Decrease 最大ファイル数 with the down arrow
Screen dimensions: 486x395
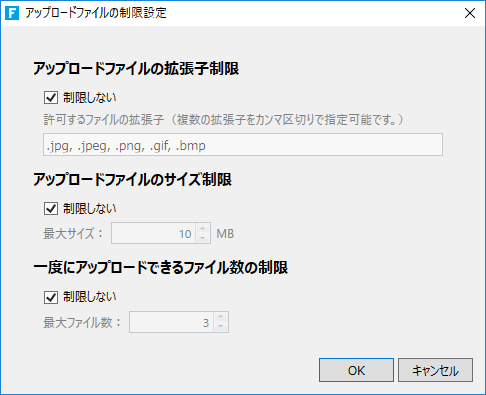pos(221,327)
